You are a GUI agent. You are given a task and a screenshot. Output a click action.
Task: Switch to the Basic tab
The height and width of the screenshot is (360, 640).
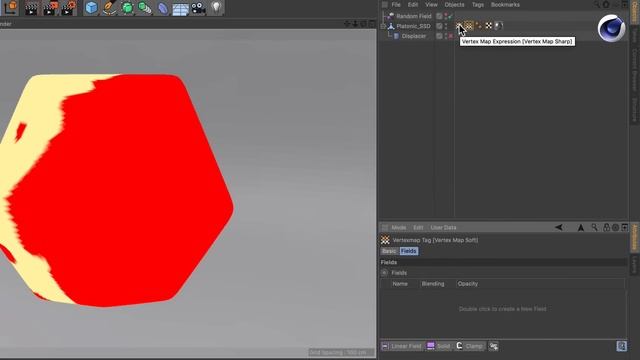[389, 251]
